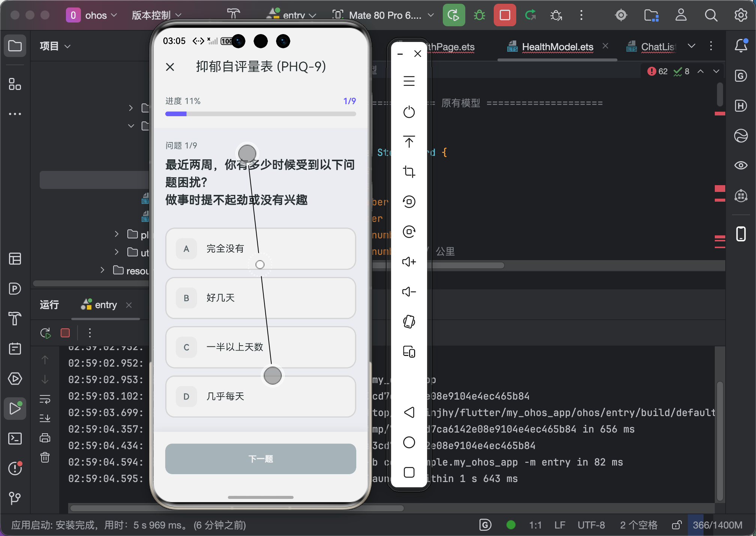Click the three-dots more tool windows icon

coord(15,114)
